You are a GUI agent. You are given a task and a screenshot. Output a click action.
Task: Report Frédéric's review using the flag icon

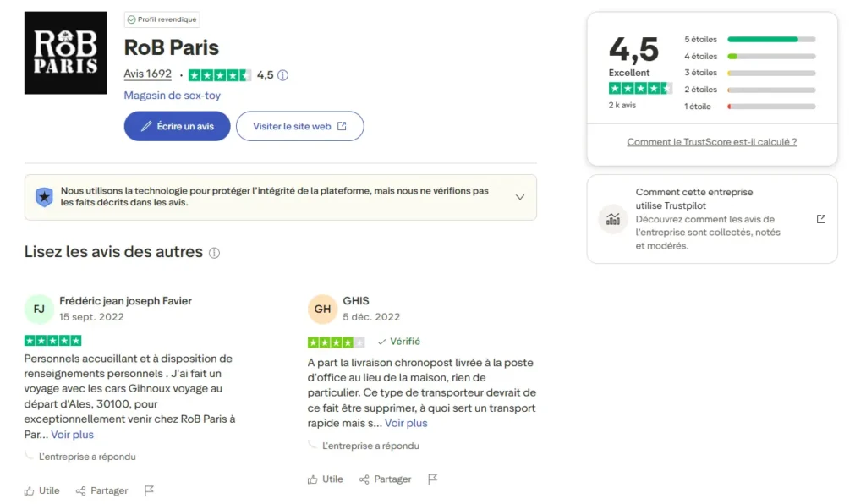coord(150,490)
